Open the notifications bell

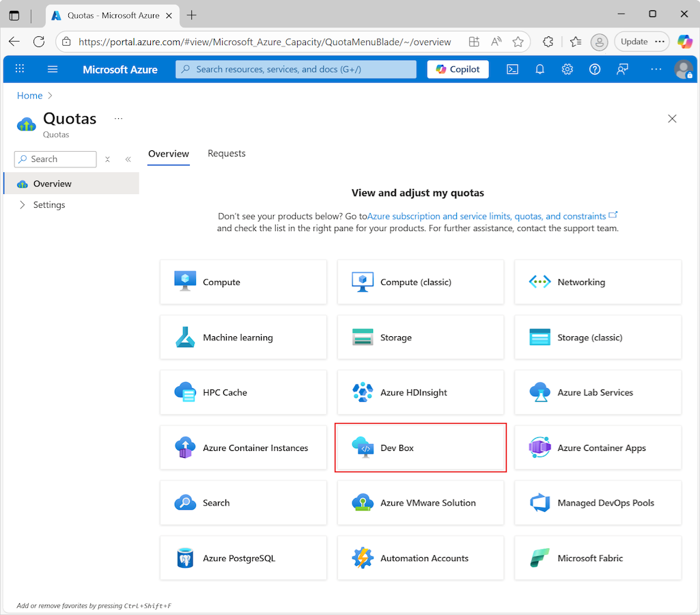click(540, 69)
